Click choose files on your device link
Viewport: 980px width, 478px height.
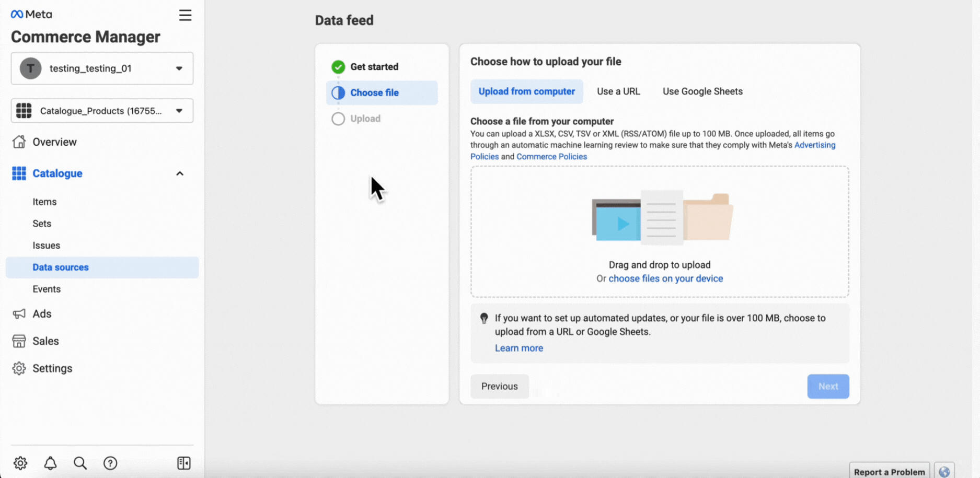(x=666, y=278)
